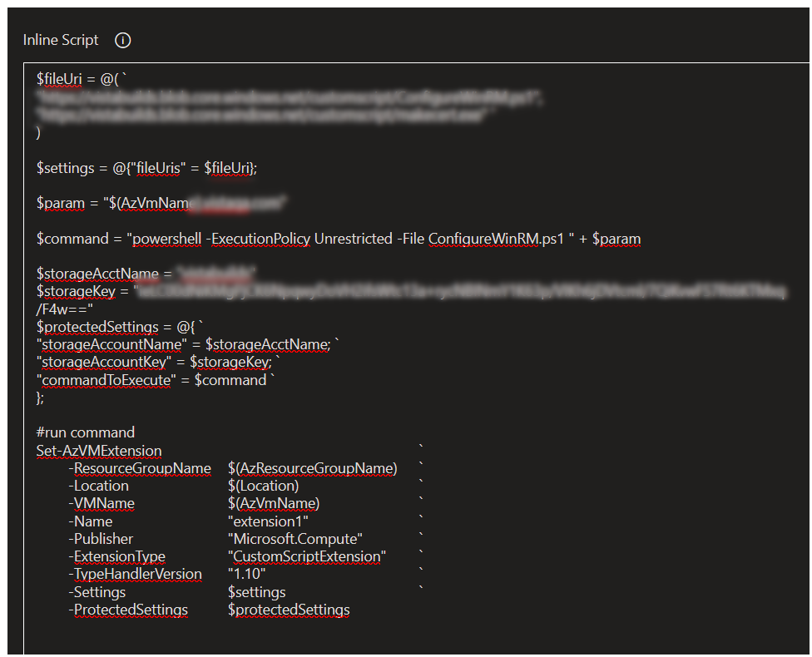Click the '"CustomScriptExtension"' value

307,557
